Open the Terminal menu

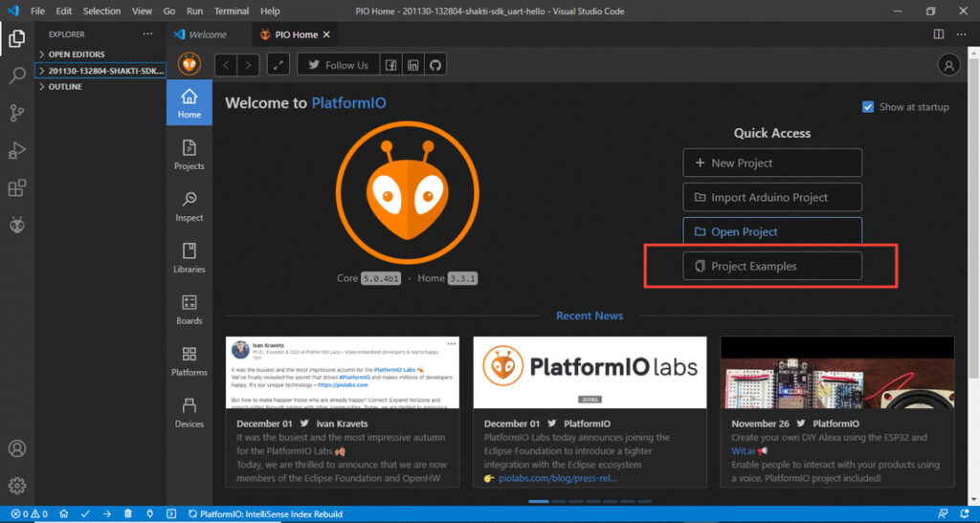tap(232, 11)
